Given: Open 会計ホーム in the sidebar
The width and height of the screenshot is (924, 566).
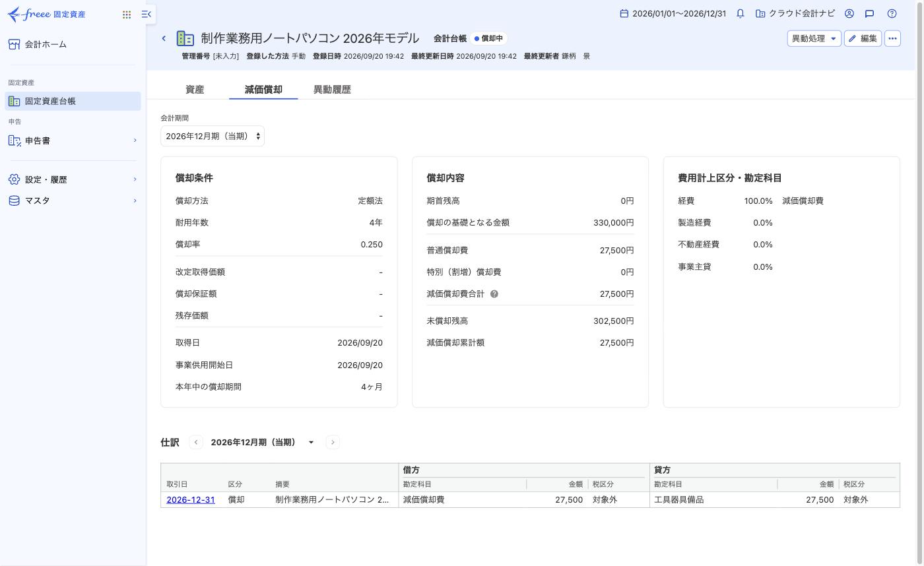Looking at the screenshot, I should click(73, 44).
